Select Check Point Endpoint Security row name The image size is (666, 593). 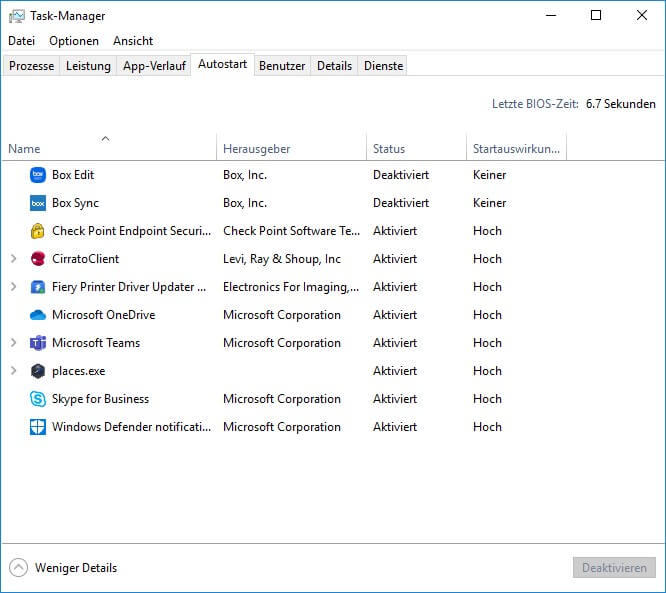pyautogui.click(x=131, y=231)
